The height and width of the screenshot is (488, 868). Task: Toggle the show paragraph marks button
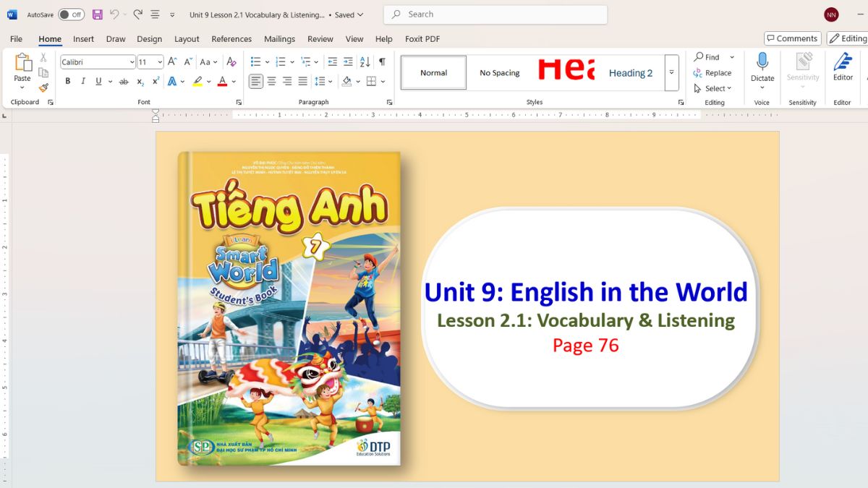click(382, 62)
